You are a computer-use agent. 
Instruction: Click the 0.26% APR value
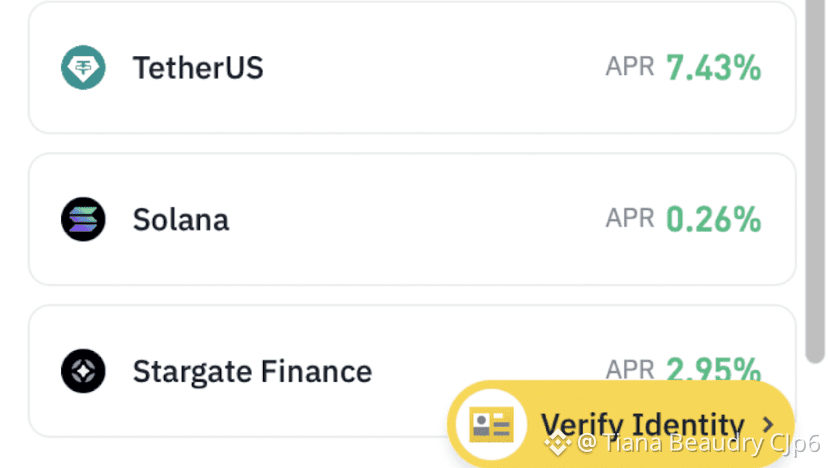tap(714, 220)
